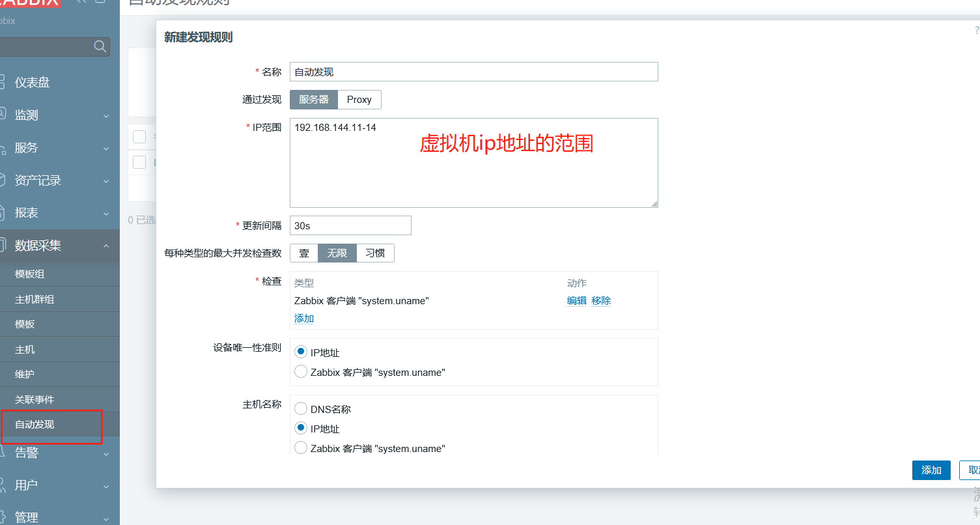This screenshot has height=525, width=980.
Task: Expand the 资产记录 chevron arrow
Action: [x=106, y=181]
